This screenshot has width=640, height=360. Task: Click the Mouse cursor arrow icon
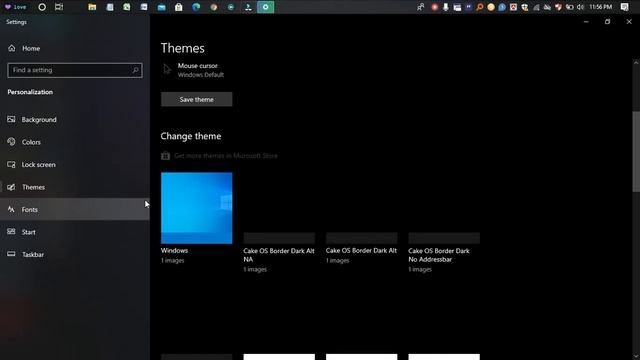coord(167,69)
